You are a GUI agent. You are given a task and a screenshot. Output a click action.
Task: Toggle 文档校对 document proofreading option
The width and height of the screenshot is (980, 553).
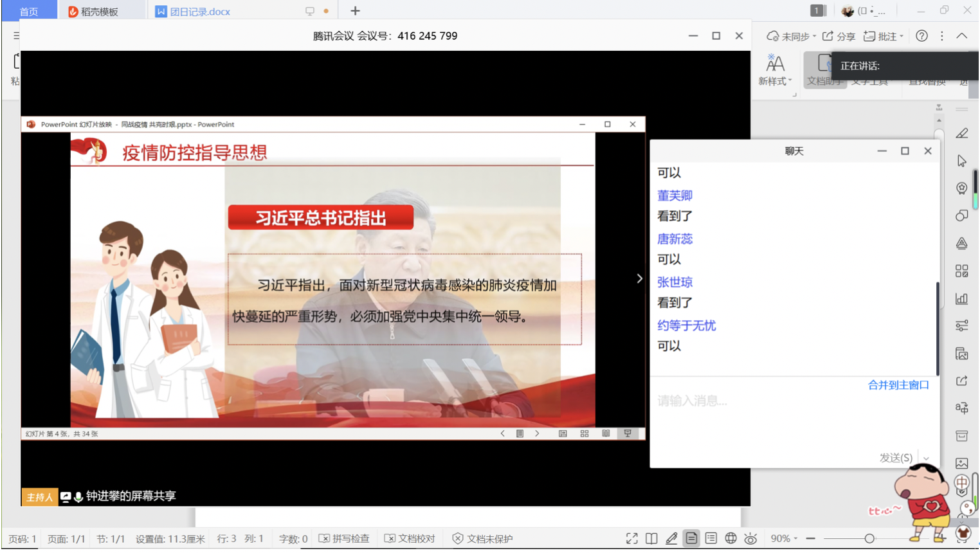(x=410, y=539)
